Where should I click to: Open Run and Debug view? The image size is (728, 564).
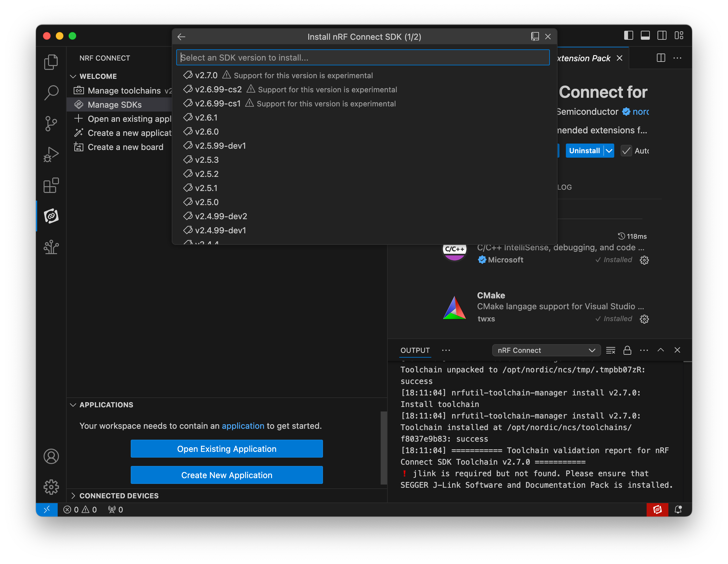tap(51, 154)
